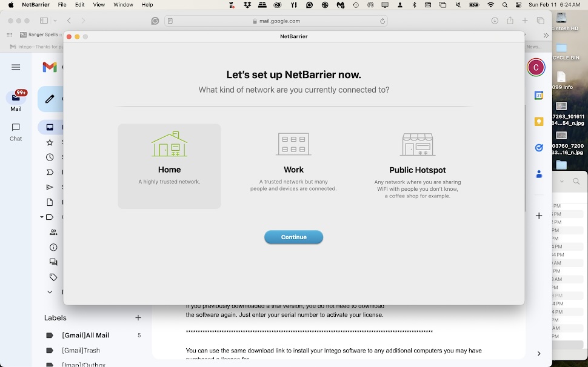Click the Gmail logo

[48, 67]
